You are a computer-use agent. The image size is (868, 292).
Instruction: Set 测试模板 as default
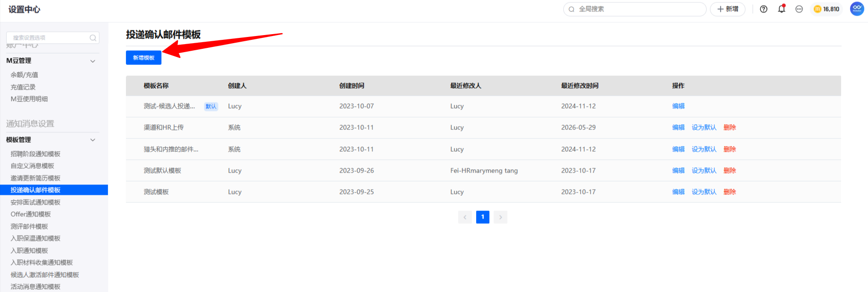pos(704,192)
